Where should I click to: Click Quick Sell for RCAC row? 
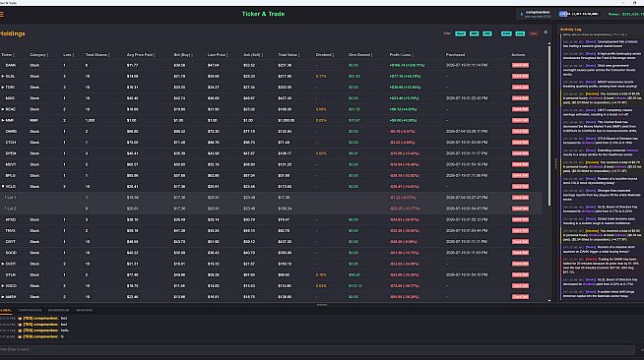point(520,109)
